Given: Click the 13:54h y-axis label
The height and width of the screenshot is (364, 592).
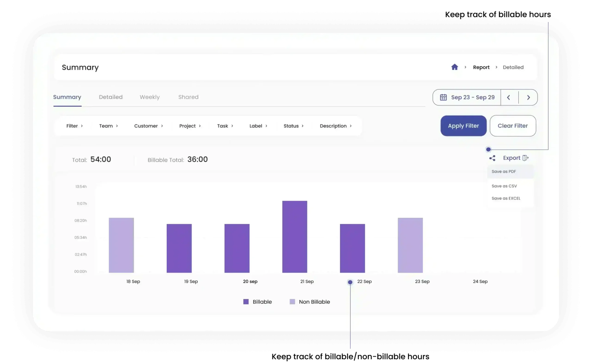Looking at the screenshot, I should pos(81,187).
